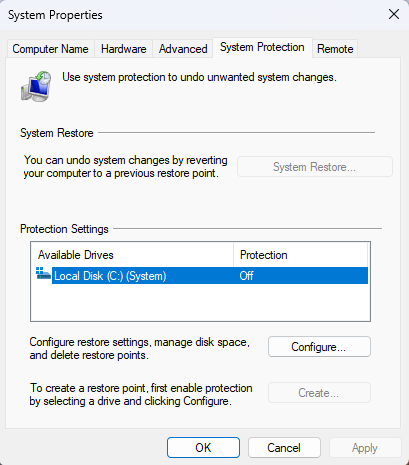Viewport: 409px width, 465px height.
Task: Click the 'You can undo system changes' text
Action: [125, 167]
